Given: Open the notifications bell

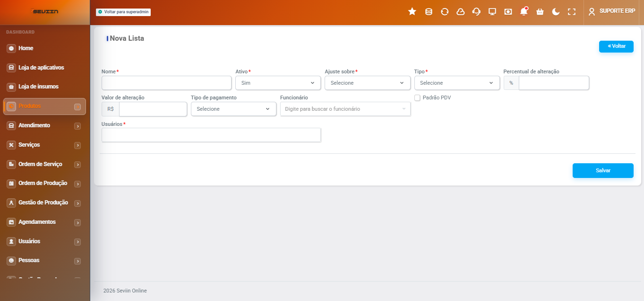Looking at the screenshot, I should click(x=524, y=11).
